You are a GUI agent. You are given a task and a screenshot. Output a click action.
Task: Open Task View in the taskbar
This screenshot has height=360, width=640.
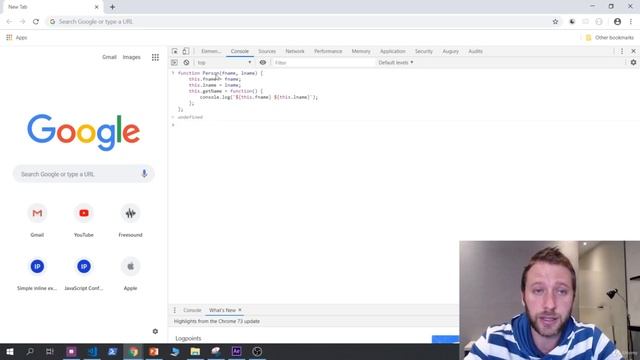point(50,351)
